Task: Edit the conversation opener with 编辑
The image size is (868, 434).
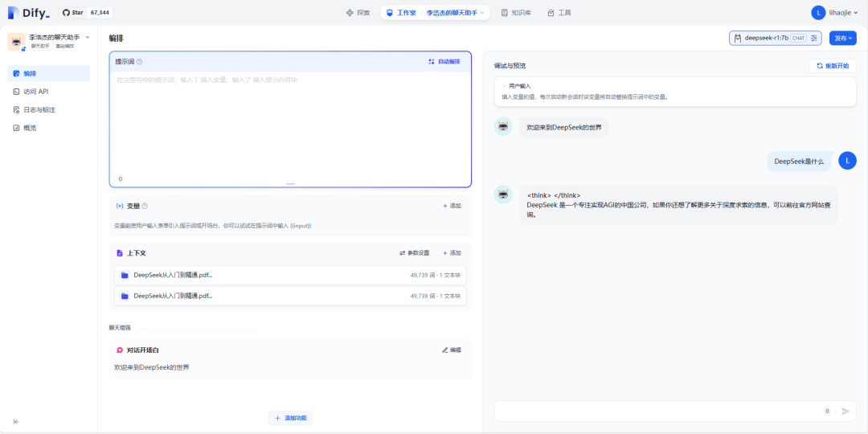Action: point(452,350)
